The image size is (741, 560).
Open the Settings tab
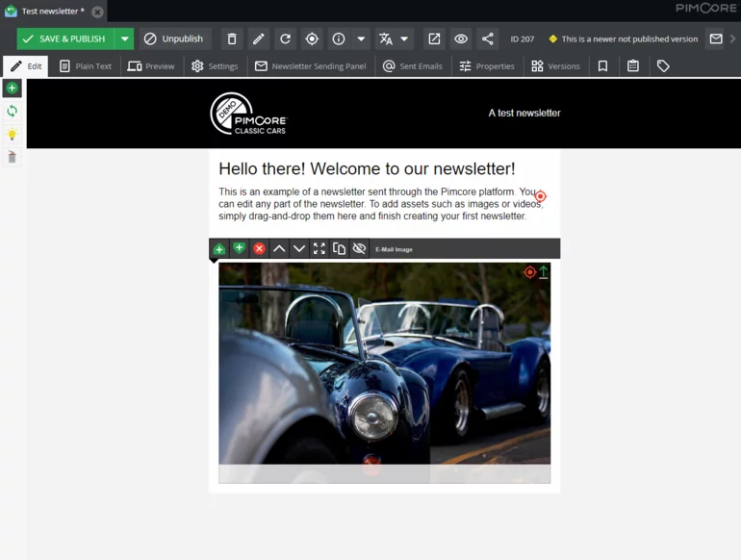point(215,66)
